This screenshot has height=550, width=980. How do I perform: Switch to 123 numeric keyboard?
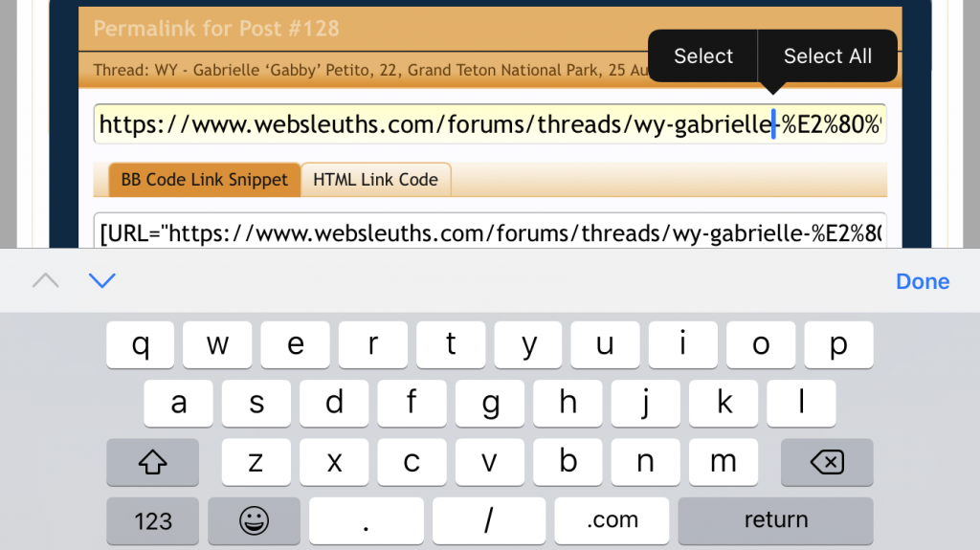pos(153,520)
